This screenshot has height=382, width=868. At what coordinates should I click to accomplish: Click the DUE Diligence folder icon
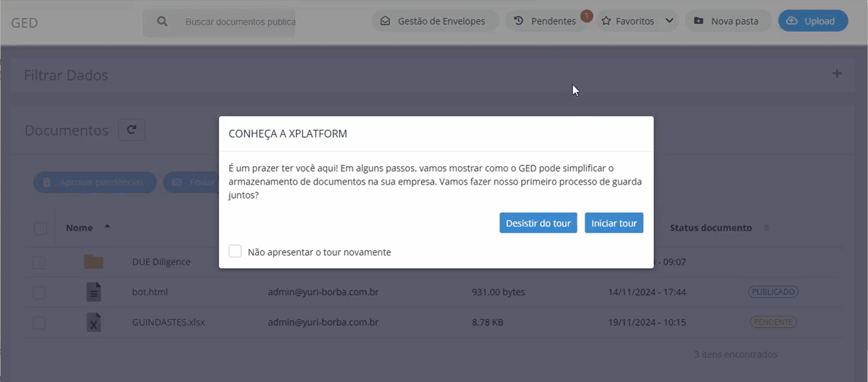point(94,262)
